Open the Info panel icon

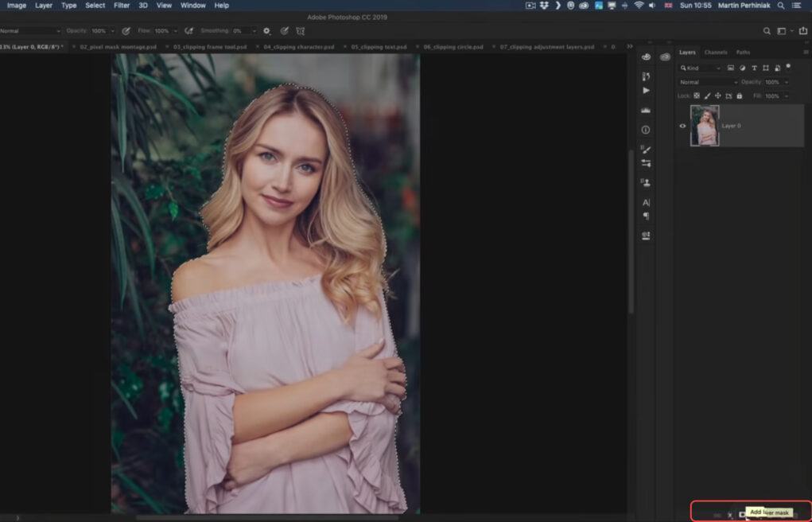[646, 130]
